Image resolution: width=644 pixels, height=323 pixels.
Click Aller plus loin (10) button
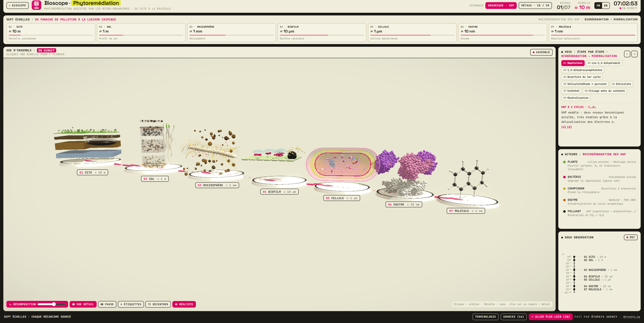point(550,317)
